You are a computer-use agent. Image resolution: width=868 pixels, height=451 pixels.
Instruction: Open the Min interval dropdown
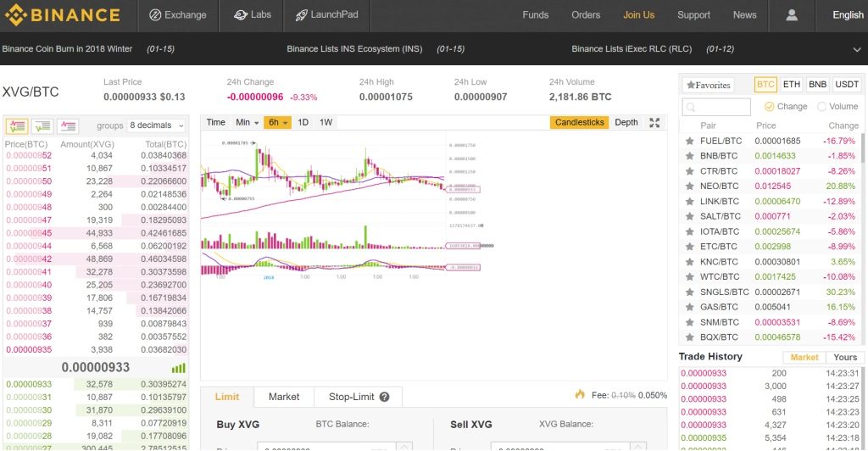pyautogui.click(x=247, y=123)
